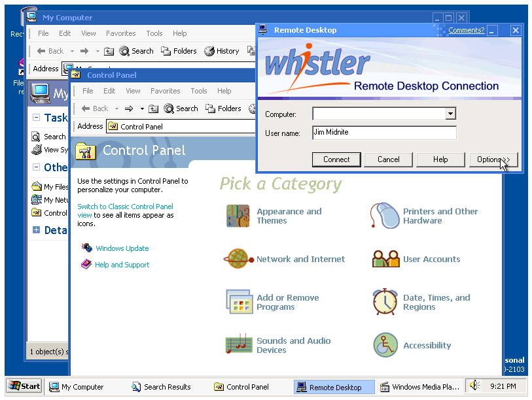Open the Appearance and Themes category icon
Image resolution: width=532 pixels, height=400 pixels.
pyautogui.click(x=238, y=216)
